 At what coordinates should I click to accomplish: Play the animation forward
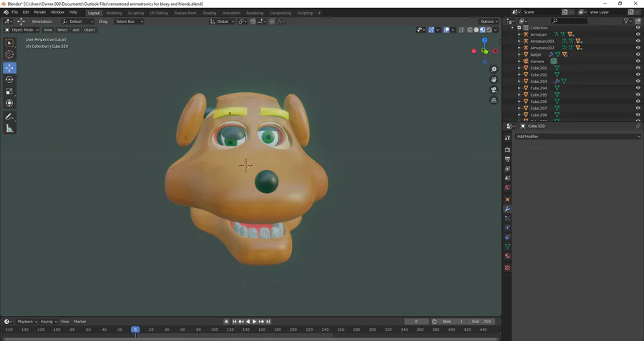click(255, 322)
